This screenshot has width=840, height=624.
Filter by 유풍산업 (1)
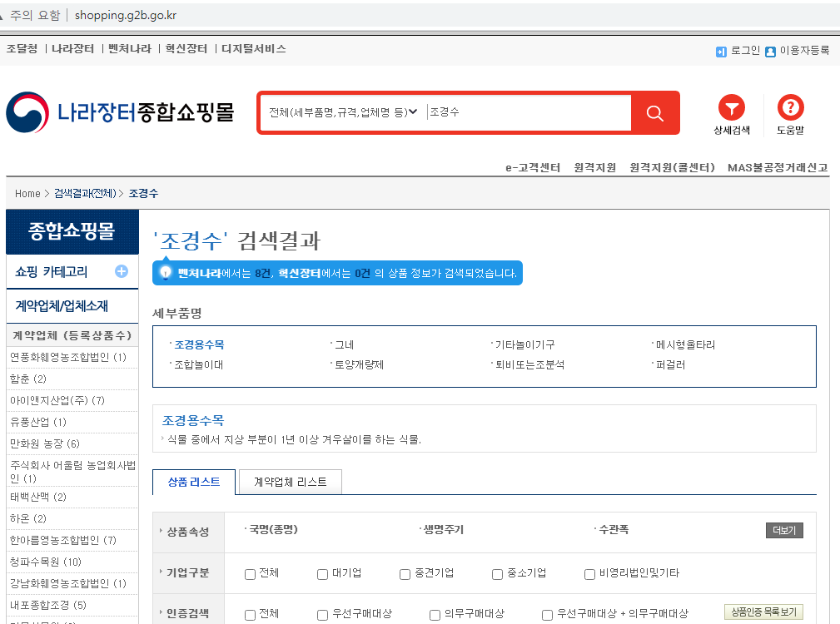[38, 423]
